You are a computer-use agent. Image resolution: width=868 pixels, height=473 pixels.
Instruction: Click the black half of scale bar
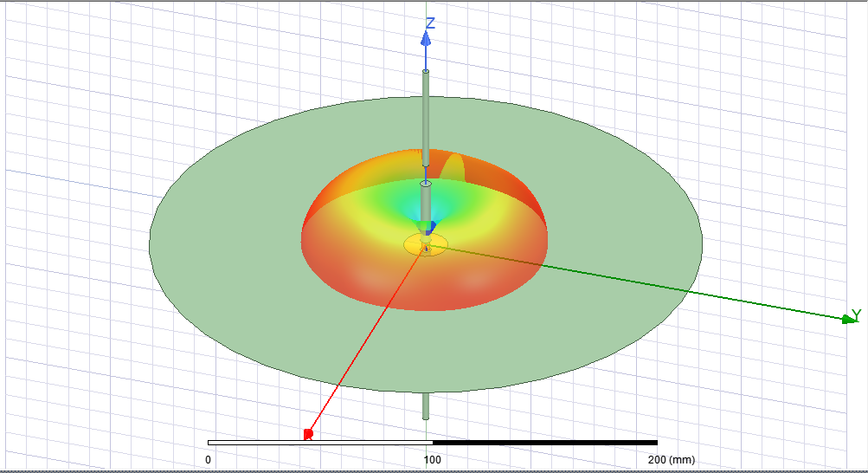click(x=544, y=443)
